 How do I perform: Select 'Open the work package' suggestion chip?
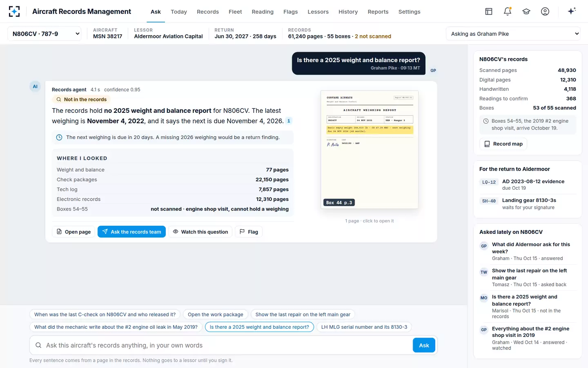pos(216,314)
